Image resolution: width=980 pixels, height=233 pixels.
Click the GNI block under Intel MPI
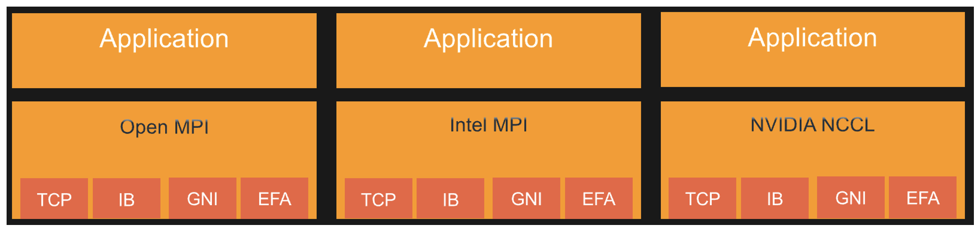pyautogui.click(x=526, y=198)
